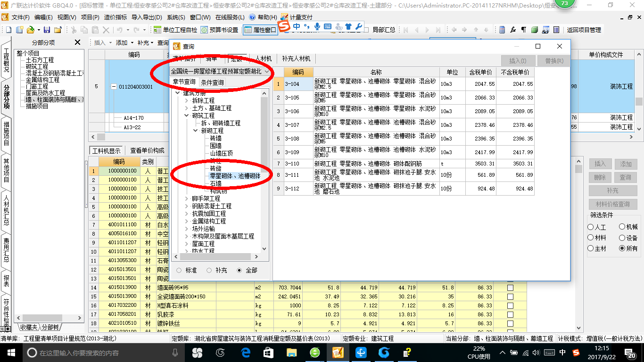Open the Sogou soft keyboard icon
644x362 pixels.
pyautogui.click(x=328, y=26)
